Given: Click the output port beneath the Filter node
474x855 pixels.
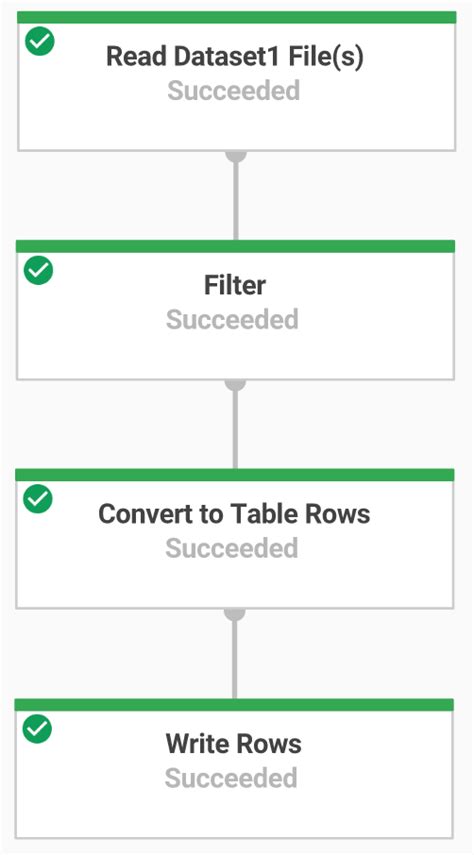Looking at the screenshot, I should pos(235,385).
